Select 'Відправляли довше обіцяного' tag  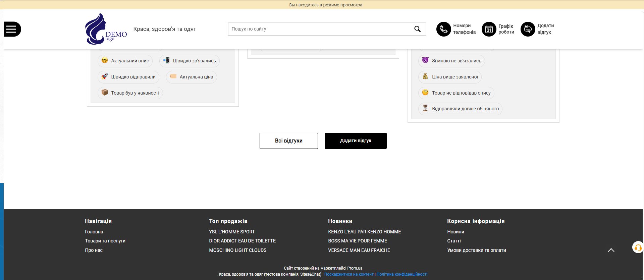460,109
